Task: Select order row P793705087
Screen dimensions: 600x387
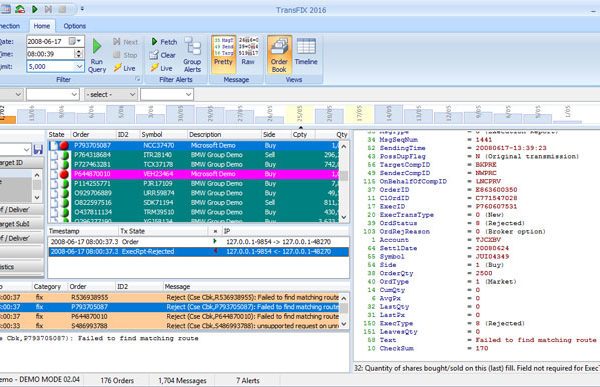Action: click(x=194, y=145)
